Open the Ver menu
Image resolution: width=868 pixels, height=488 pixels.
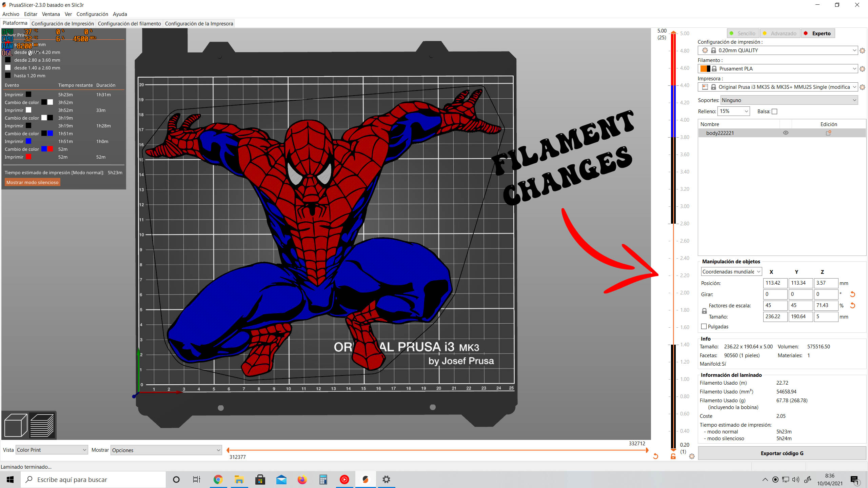[68, 14]
